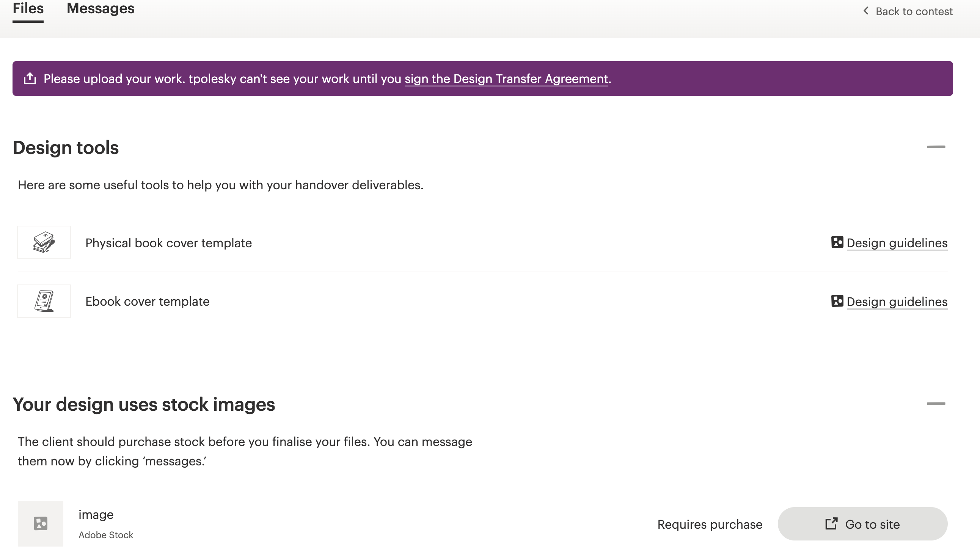This screenshot has width=980, height=553.
Task: Click the stock image thumbnail placeholder
Action: [41, 524]
